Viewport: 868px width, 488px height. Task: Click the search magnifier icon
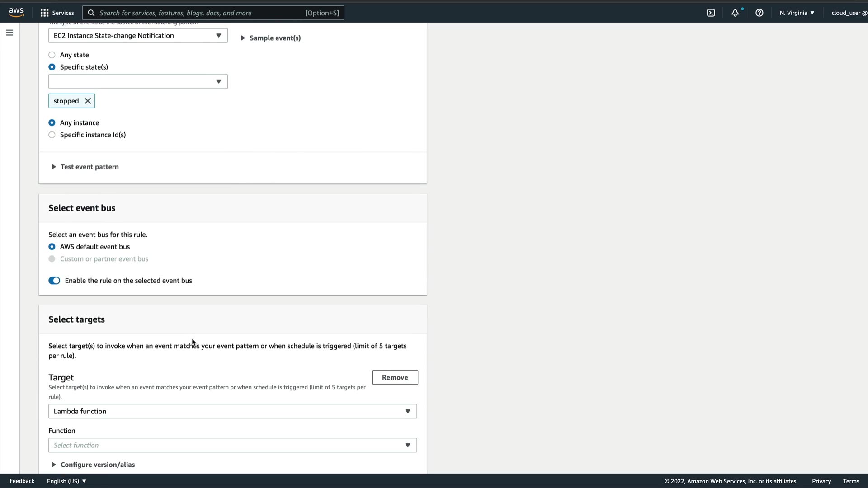click(91, 13)
